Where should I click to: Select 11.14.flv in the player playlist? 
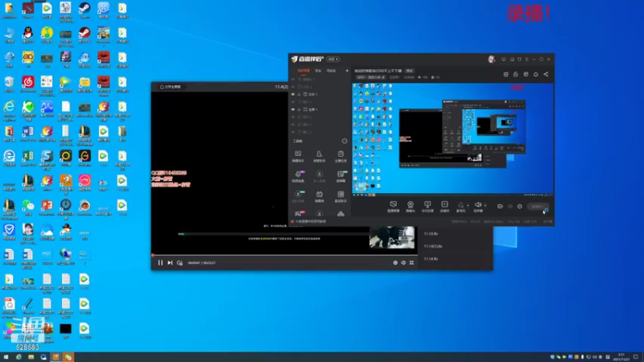pyautogui.click(x=431, y=259)
